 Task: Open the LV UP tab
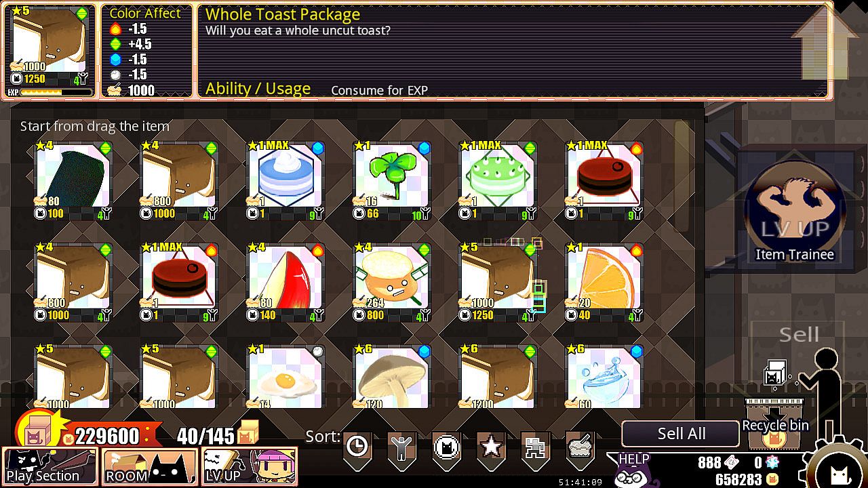(250, 467)
